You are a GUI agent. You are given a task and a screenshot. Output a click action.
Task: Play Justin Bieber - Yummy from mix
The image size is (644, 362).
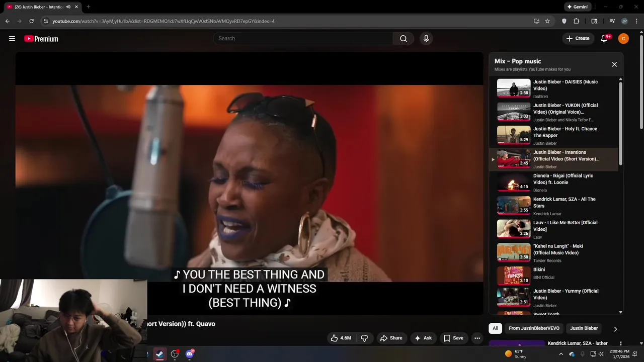(553, 298)
